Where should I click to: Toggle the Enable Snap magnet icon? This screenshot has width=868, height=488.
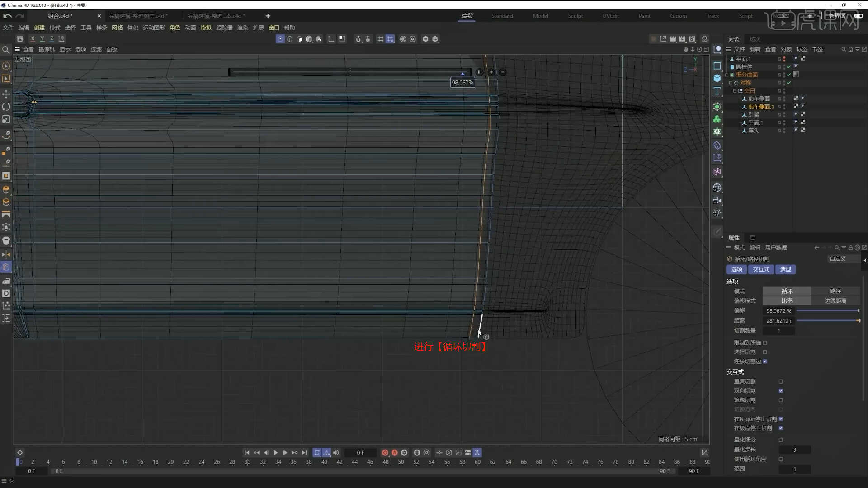(x=358, y=39)
